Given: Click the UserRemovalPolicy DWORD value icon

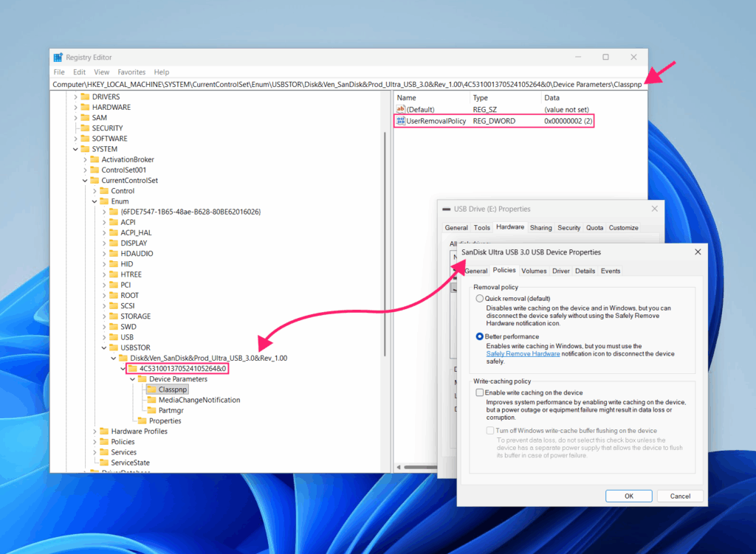Looking at the screenshot, I should click(400, 121).
